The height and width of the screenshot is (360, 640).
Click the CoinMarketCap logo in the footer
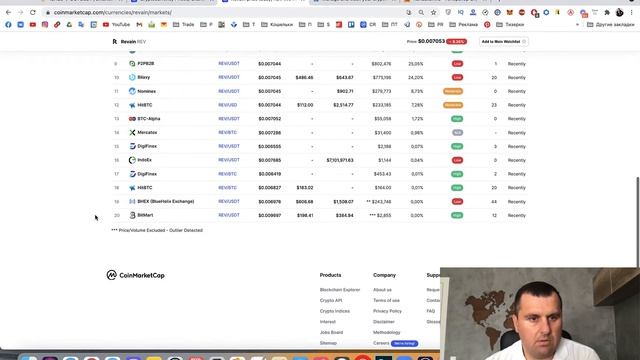point(136,275)
